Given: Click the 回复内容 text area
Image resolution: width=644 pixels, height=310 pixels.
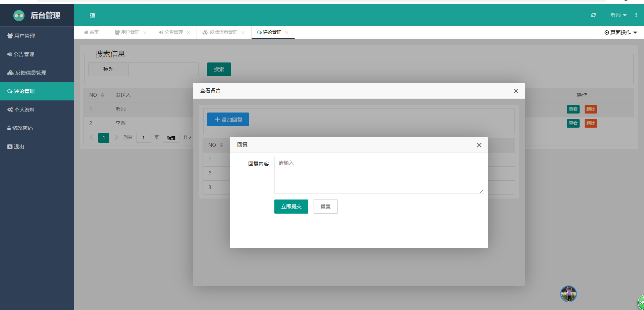Looking at the screenshot, I should [379, 175].
